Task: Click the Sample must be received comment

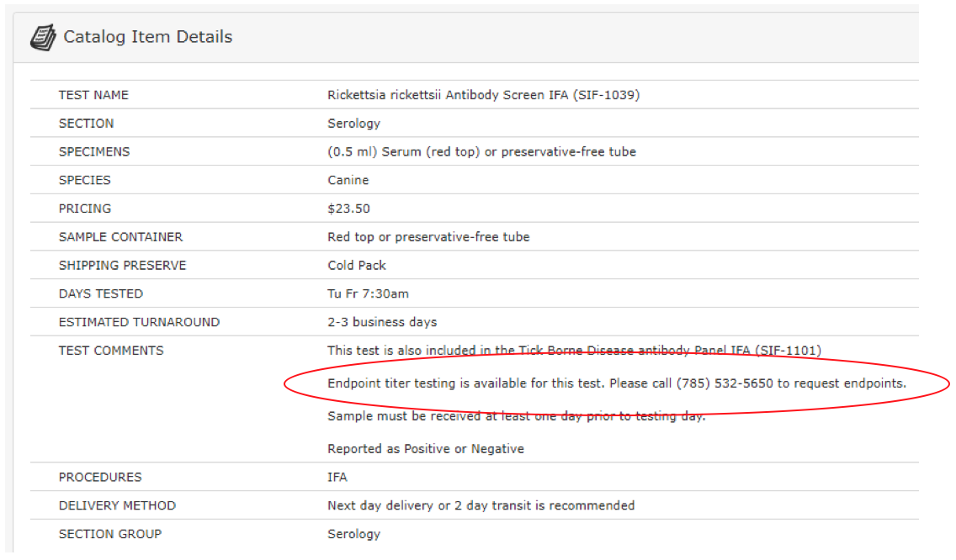Action: click(516, 416)
